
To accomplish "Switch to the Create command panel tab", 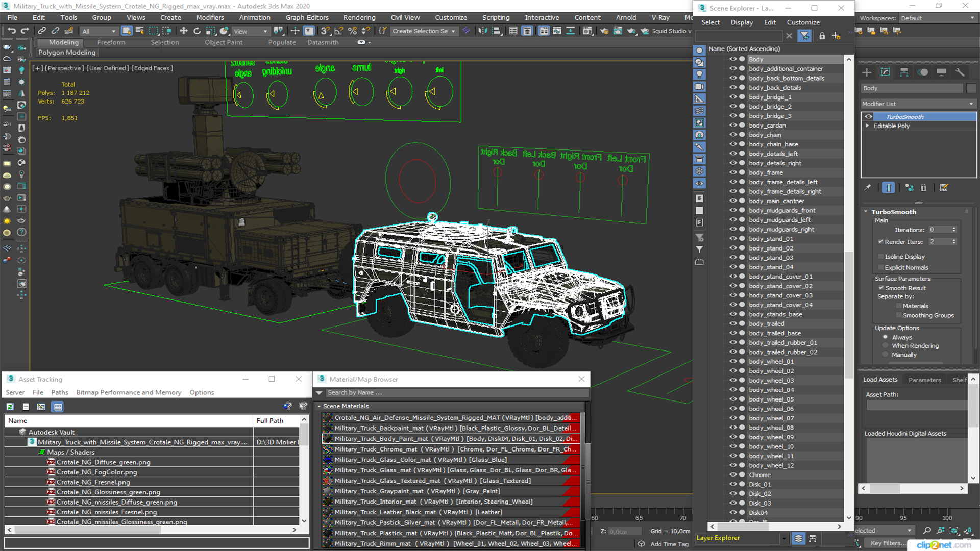I will 867,72.
